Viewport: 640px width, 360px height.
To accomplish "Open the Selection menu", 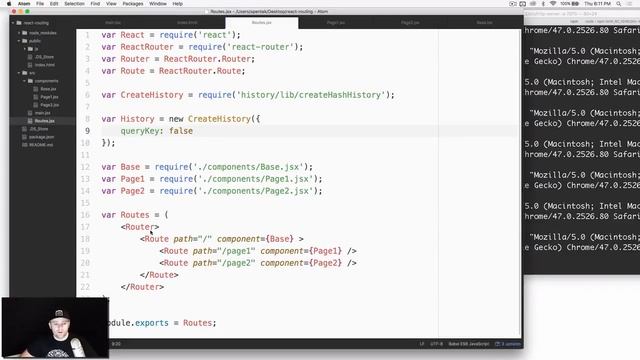I will coord(74,4).
